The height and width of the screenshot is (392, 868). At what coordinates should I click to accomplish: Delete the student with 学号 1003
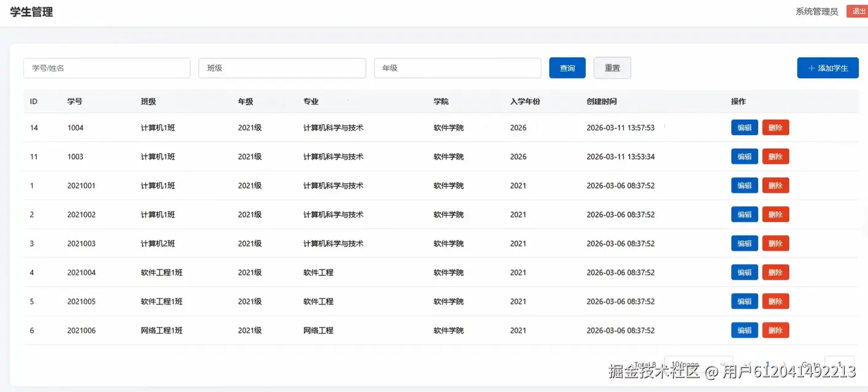pyautogui.click(x=775, y=157)
